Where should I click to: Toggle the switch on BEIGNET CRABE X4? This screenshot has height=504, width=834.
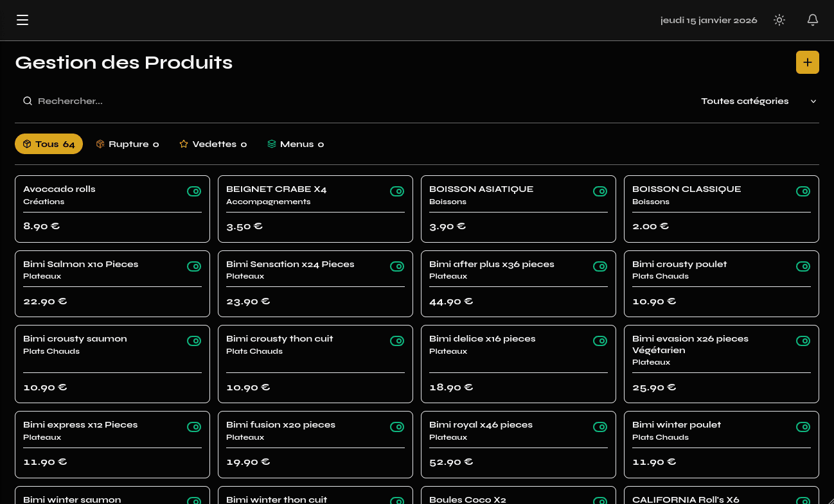pyautogui.click(x=397, y=191)
